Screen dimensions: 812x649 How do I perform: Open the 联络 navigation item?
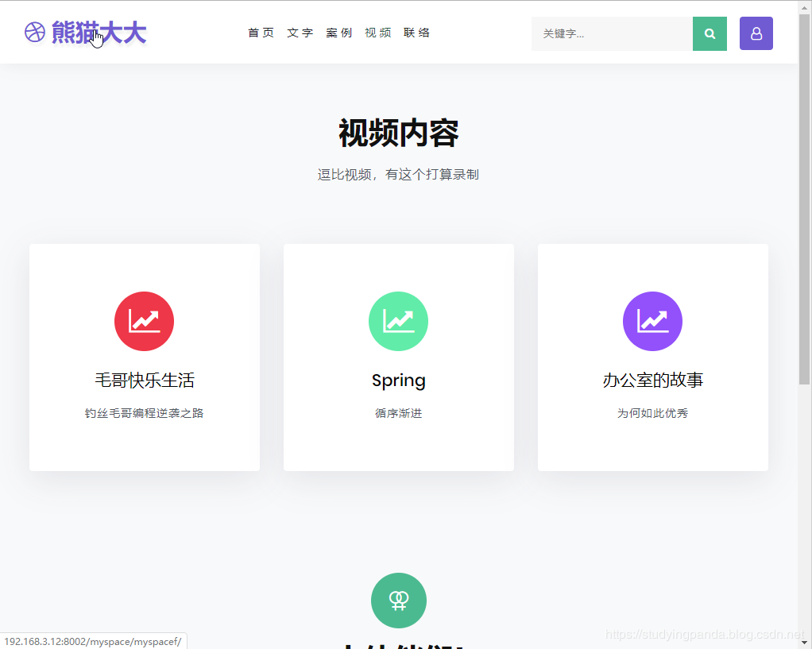[416, 33]
